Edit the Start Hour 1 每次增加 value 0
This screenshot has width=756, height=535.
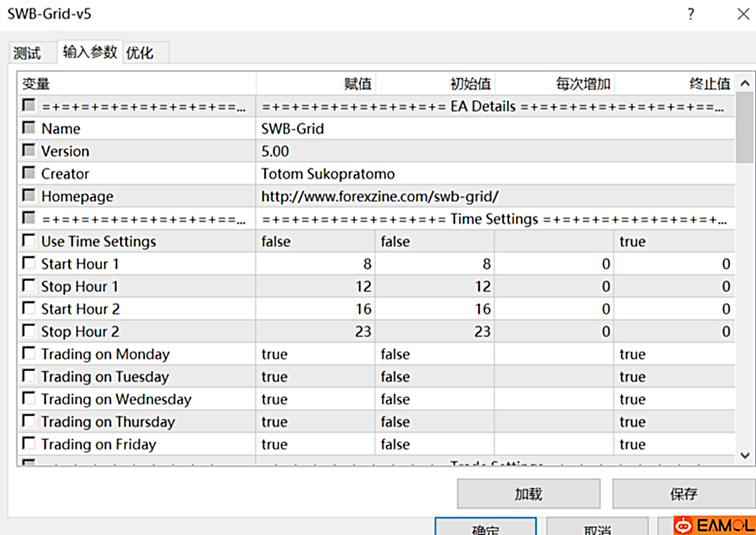pos(555,264)
